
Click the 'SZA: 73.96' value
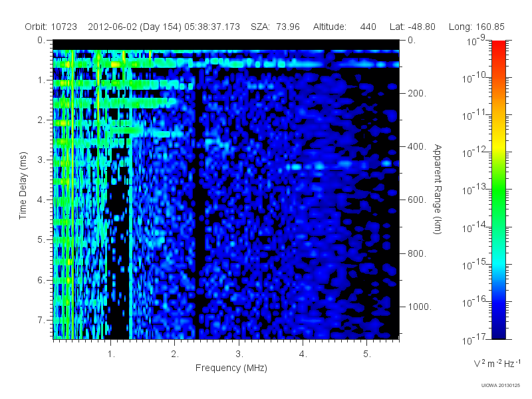click(275, 27)
